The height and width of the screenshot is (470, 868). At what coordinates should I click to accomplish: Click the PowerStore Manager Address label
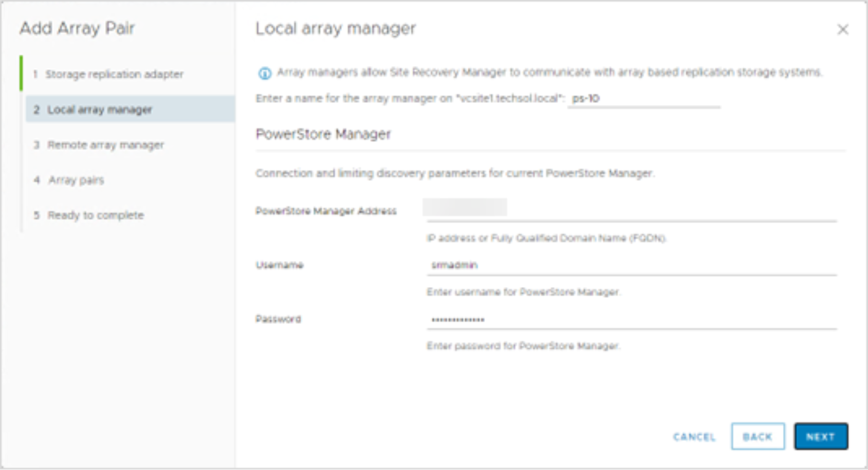(x=326, y=211)
